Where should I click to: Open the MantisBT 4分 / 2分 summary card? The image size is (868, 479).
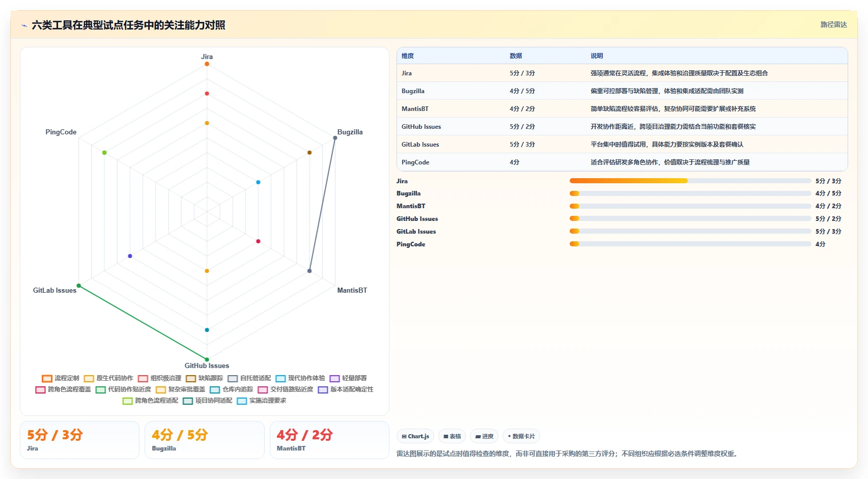tap(329, 440)
